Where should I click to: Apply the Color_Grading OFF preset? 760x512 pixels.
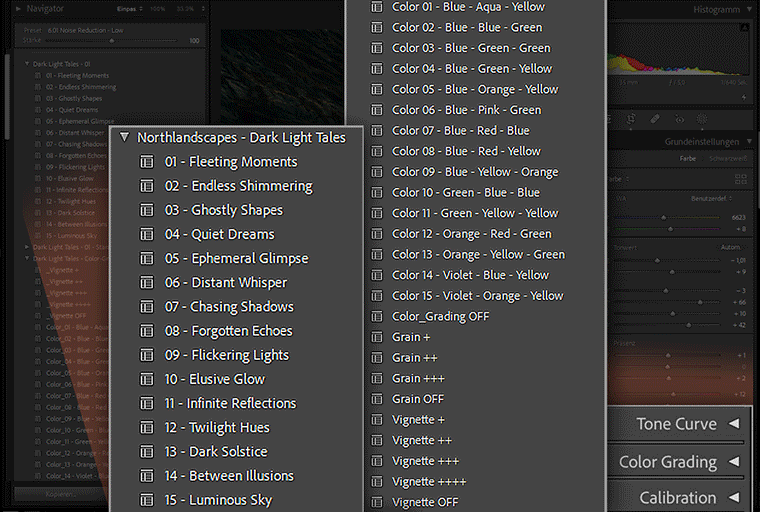[x=441, y=317]
